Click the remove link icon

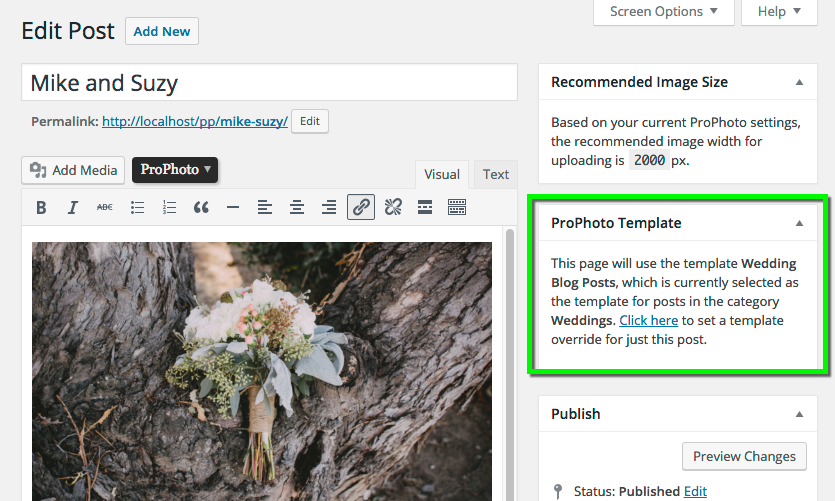(x=393, y=207)
